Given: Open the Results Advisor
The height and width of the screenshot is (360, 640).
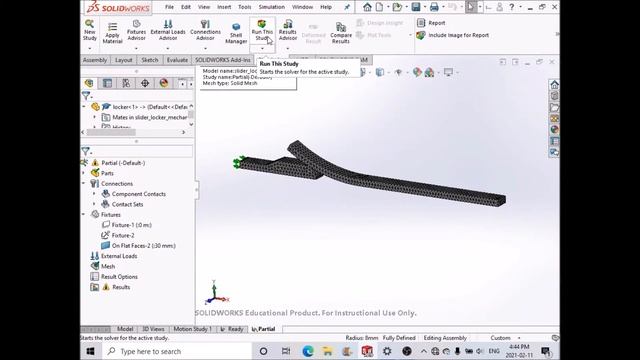Looking at the screenshot, I should [288, 30].
